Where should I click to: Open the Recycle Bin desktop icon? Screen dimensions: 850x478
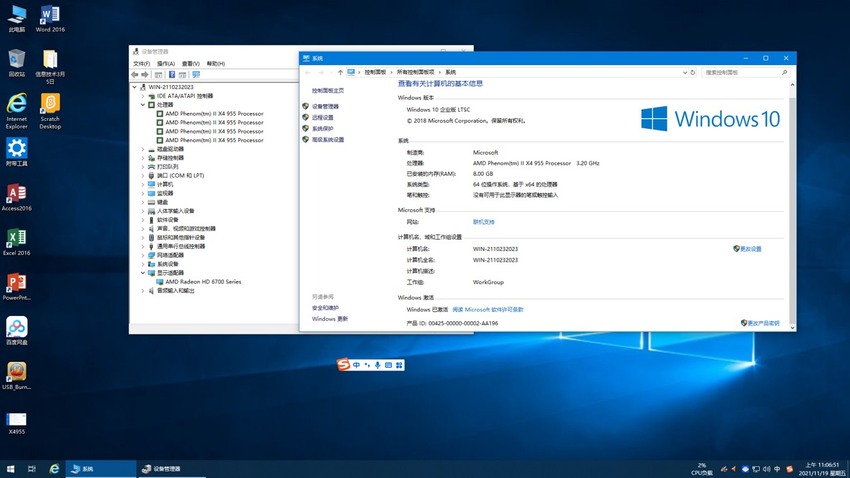tap(17, 63)
